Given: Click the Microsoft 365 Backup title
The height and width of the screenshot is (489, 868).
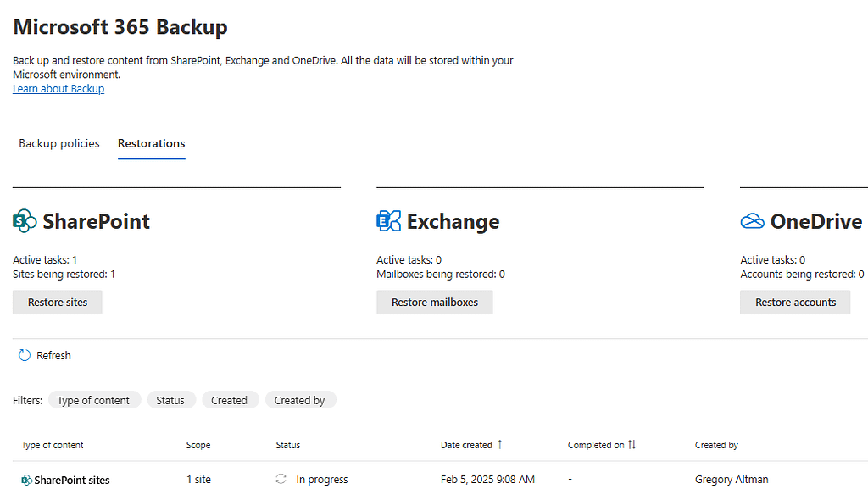Looking at the screenshot, I should pyautogui.click(x=120, y=26).
